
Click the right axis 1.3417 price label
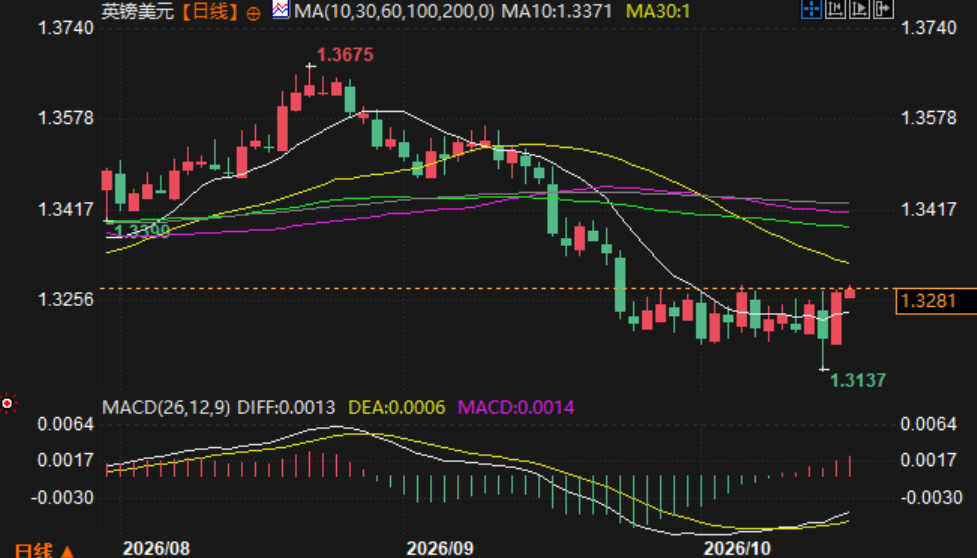pos(928,209)
